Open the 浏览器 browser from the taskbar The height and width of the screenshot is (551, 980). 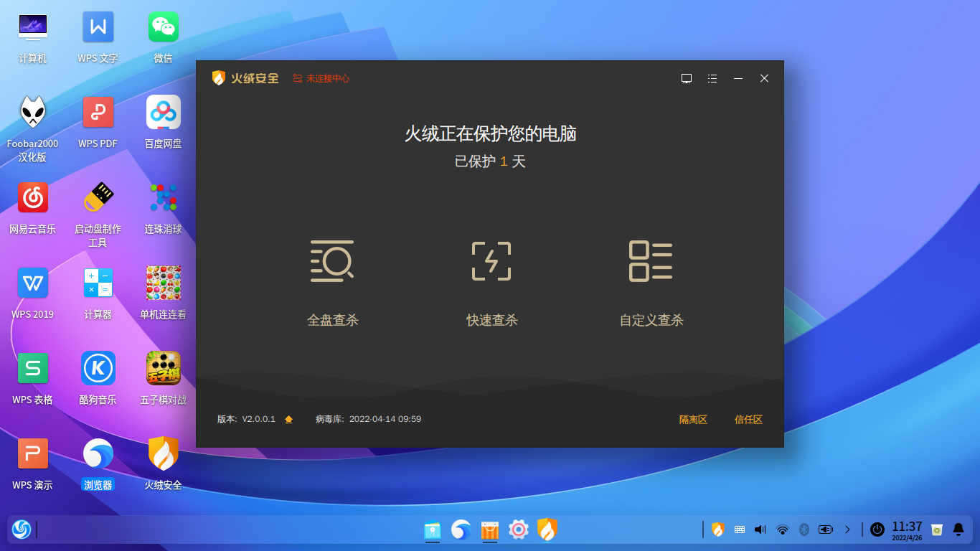tap(460, 529)
